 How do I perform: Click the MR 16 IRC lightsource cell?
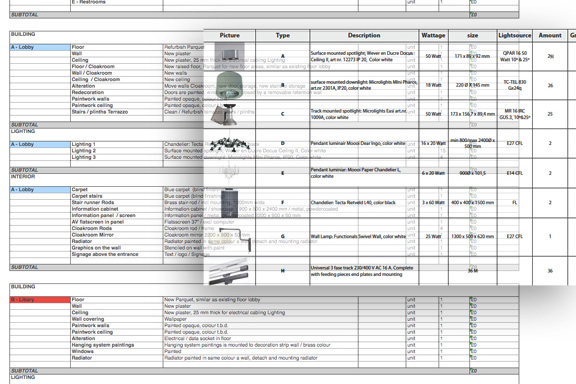(x=515, y=114)
